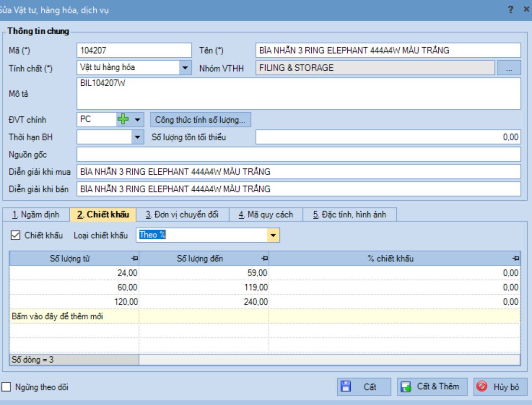
Task: Click the Số lượng tồn tối thiểu field
Action: pos(388,137)
